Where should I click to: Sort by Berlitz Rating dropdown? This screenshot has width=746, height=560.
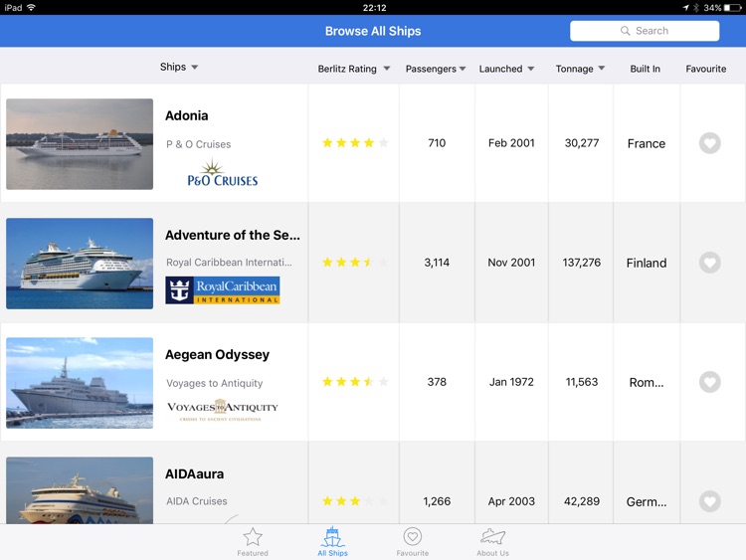(x=354, y=69)
